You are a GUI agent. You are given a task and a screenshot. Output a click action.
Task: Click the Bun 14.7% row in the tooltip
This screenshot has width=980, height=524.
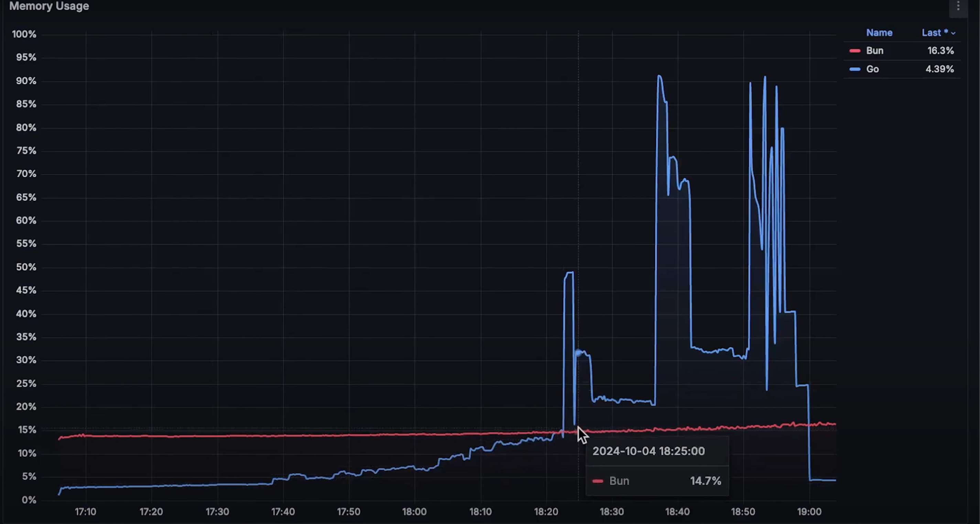coord(657,481)
